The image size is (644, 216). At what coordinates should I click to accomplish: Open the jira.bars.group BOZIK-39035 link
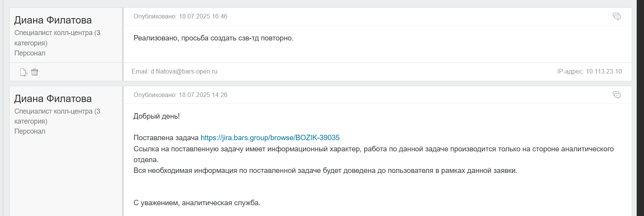click(270, 138)
